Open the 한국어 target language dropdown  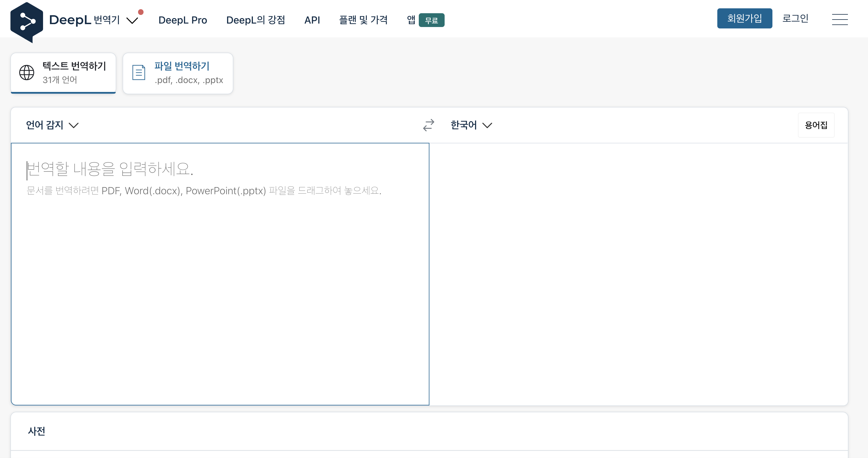pyautogui.click(x=471, y=125)
